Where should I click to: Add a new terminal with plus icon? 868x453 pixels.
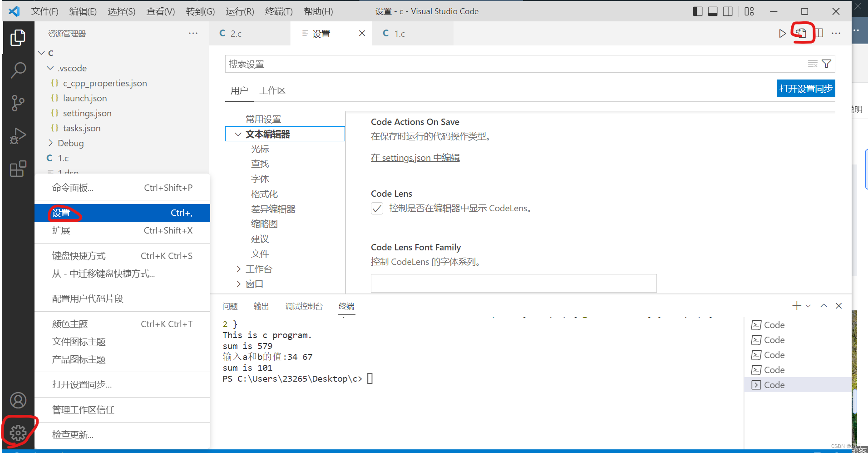coord(797,306)
